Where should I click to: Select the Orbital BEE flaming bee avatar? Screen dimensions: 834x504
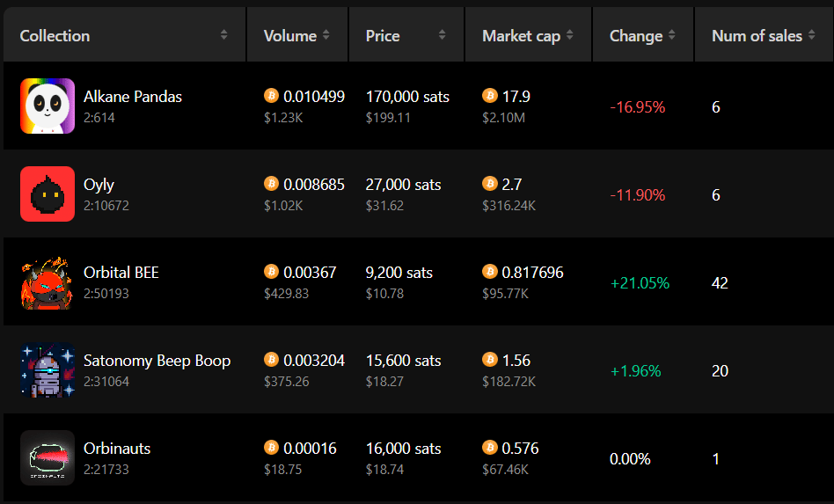click(x=48, y=281)
